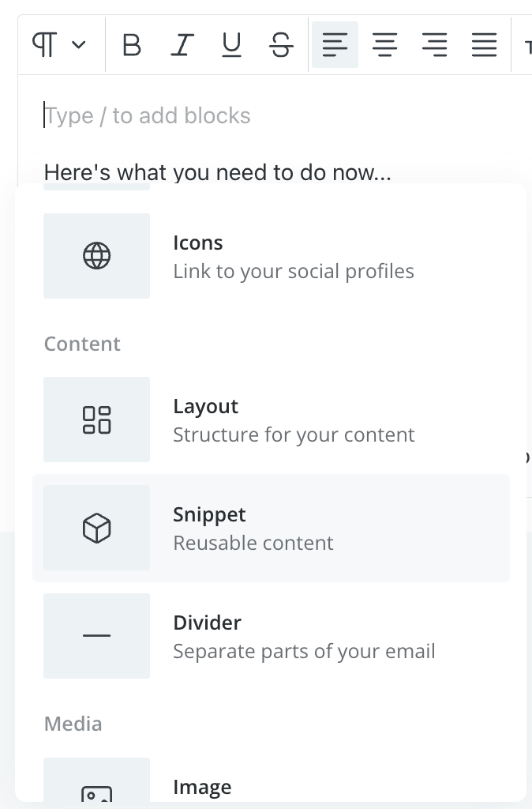Center align the text
This screenshot has width=532, height=809.
(x=385, y=45)
